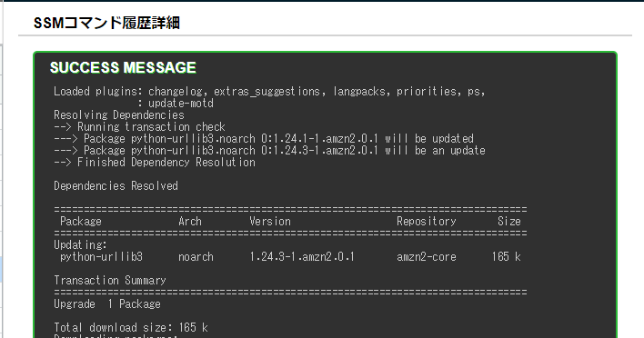Click the 'Version' column header
Image resolution: width=644 pixels, height=338 pixels.
pyautogui.click(x=270, y=222)
